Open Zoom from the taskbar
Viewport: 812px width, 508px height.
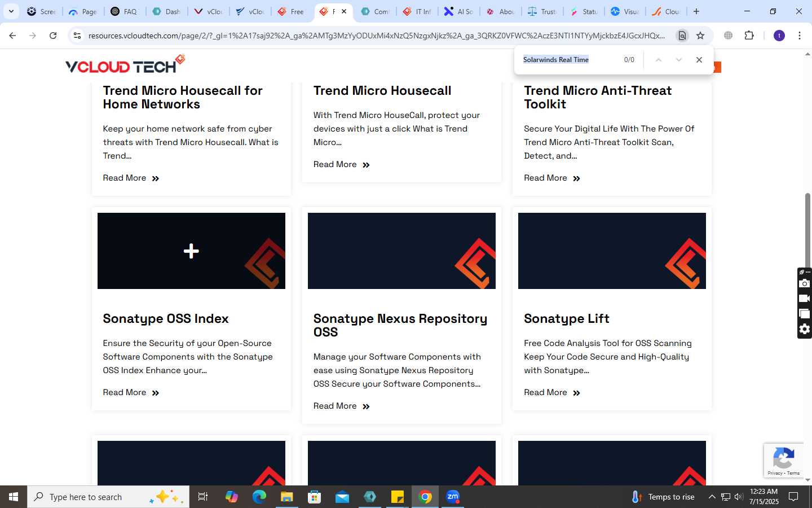pos(453,497)
